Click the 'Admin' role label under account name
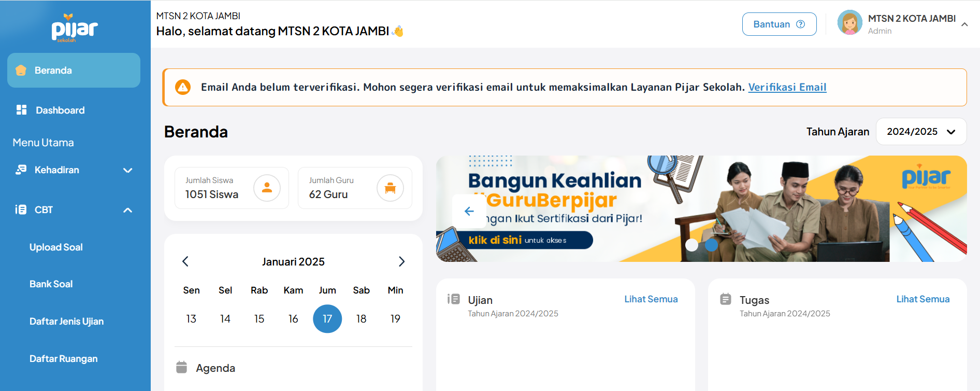 tap(880, 31)
